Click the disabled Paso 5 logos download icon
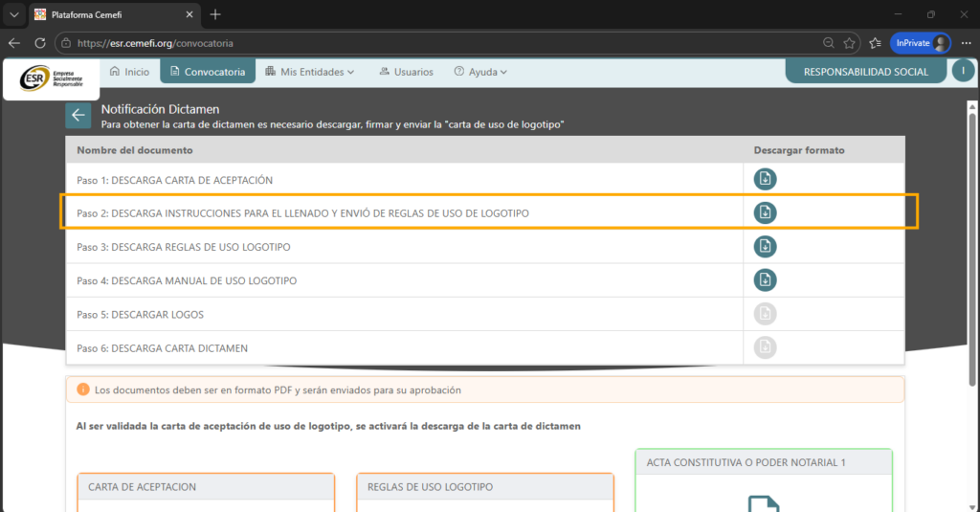This screenshot has width=980, height=512. tap(765, 314)
